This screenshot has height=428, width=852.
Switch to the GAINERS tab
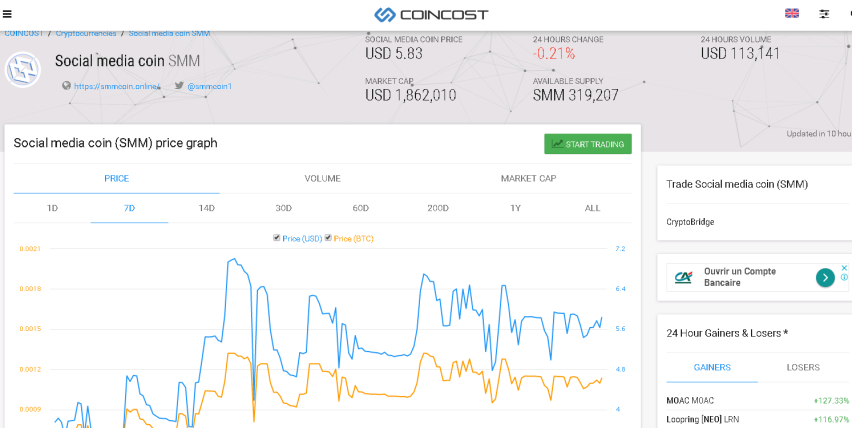click(712, 367)
